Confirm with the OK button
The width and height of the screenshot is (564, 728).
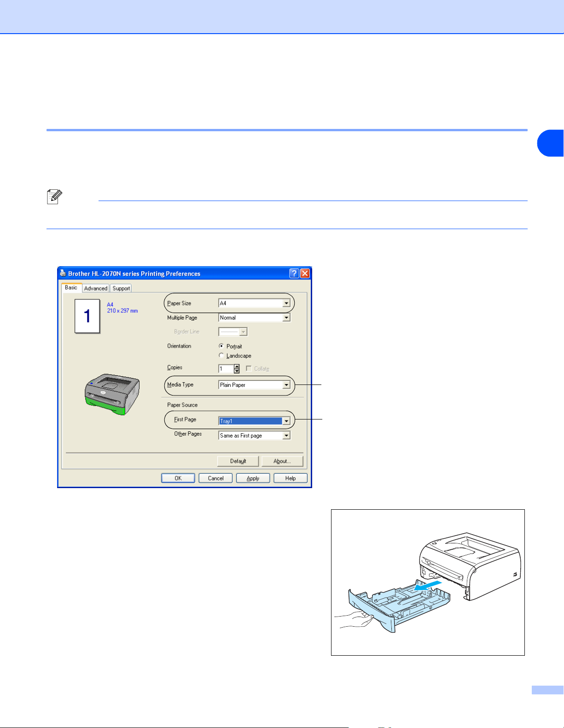pos(178,478)
